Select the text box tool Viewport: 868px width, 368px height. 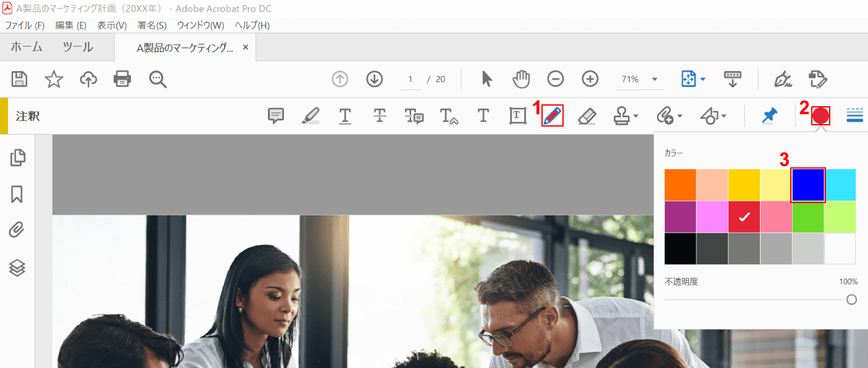[517, 115]
